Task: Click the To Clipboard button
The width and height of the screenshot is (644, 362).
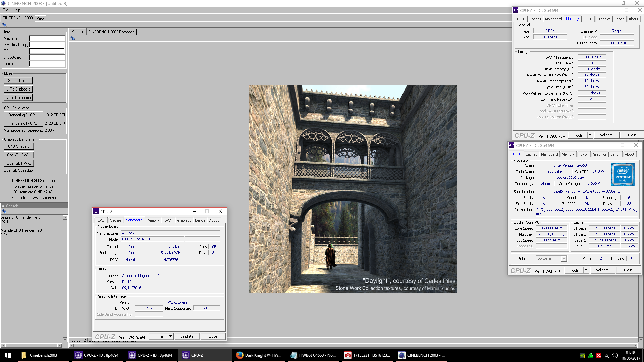Action: tap(18, 89)
